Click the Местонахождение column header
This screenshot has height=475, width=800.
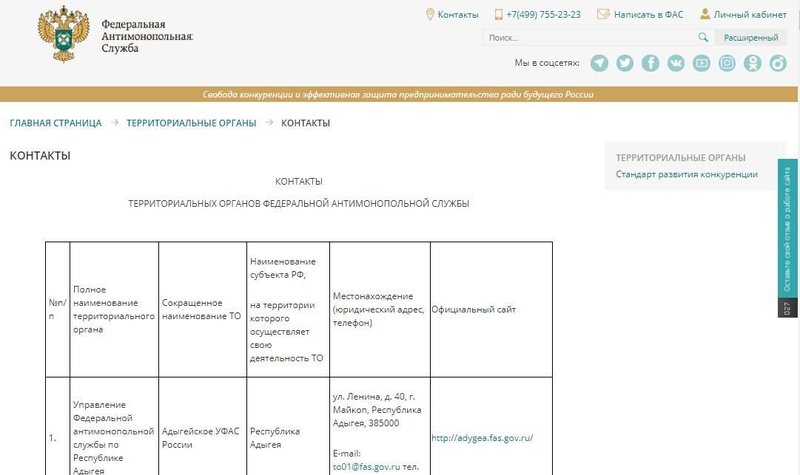(x=378, y=309)
